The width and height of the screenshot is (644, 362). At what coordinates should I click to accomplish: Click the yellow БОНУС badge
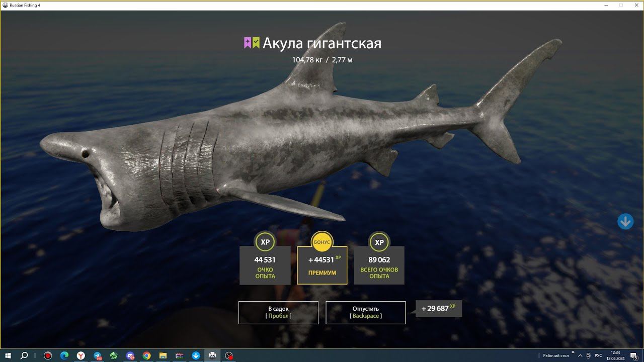322,242
